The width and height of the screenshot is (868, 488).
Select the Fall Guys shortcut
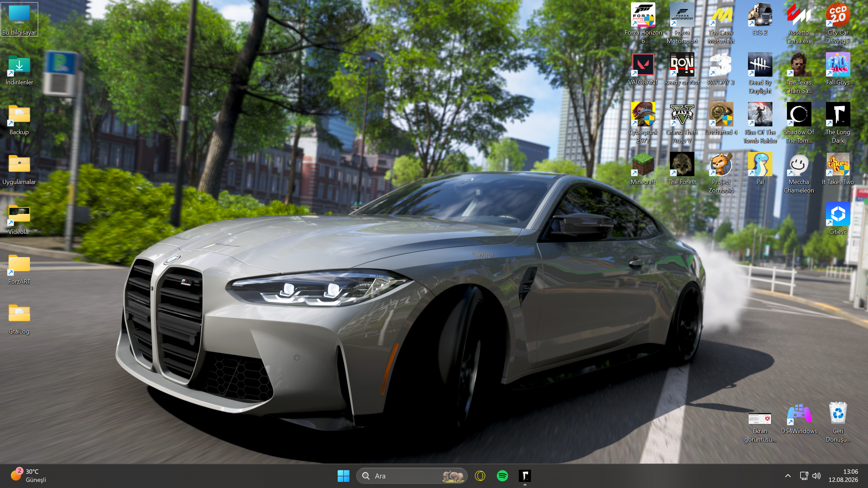pyautogui.click(x=838, y=69)
